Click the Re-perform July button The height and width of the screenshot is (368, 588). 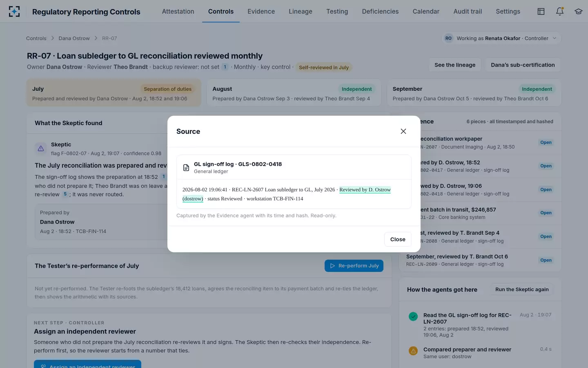354,266
